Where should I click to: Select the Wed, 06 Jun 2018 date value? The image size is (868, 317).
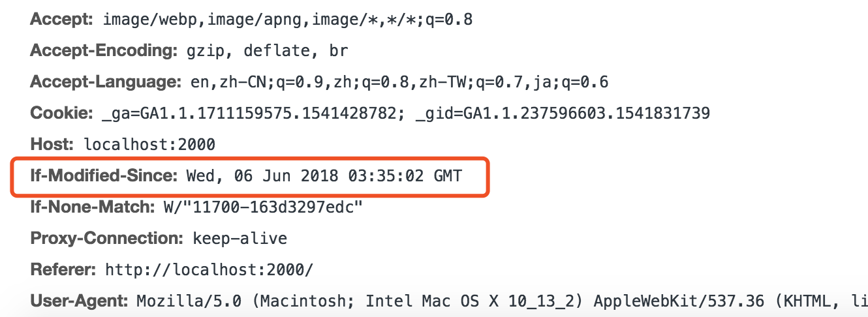324,175
